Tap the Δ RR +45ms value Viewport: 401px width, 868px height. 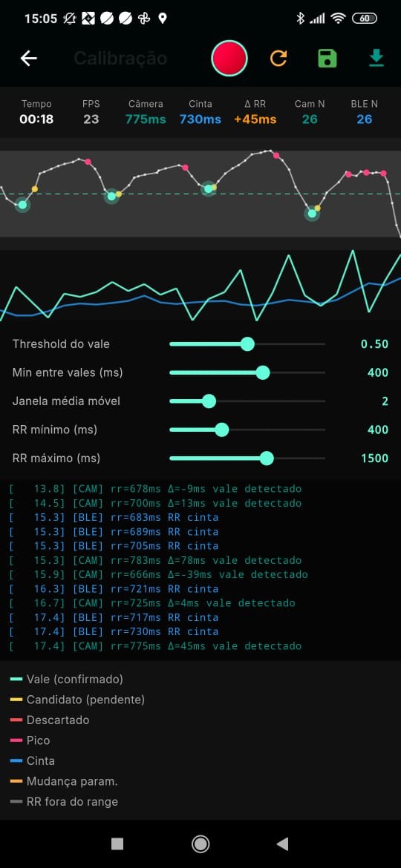[255, 119]
